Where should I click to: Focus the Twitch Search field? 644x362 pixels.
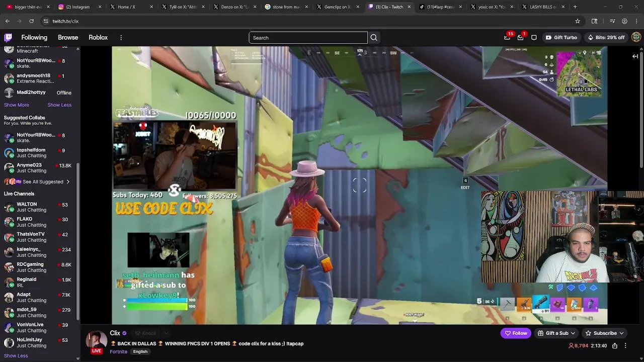(x=308, y=38)
